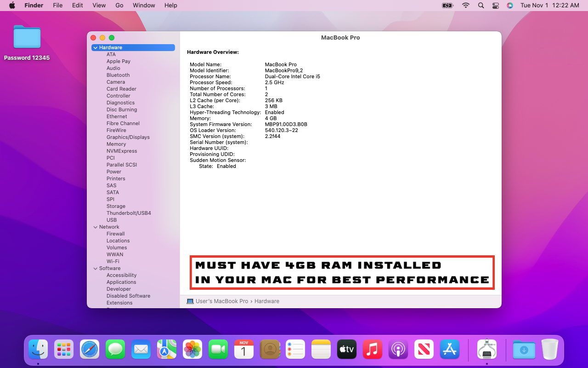Select Power in the sidebar

(114, 172)
